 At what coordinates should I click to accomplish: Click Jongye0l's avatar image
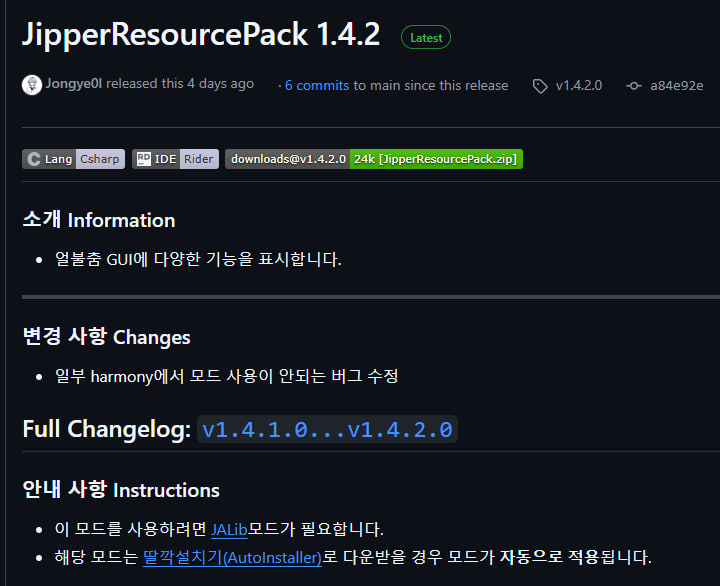[x=32, y=85]
